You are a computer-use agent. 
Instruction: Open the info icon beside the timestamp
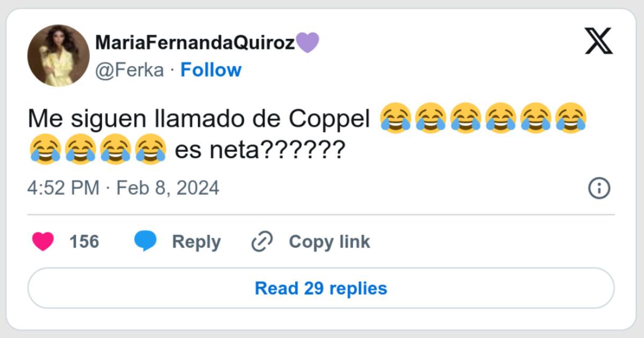point(599,188)
